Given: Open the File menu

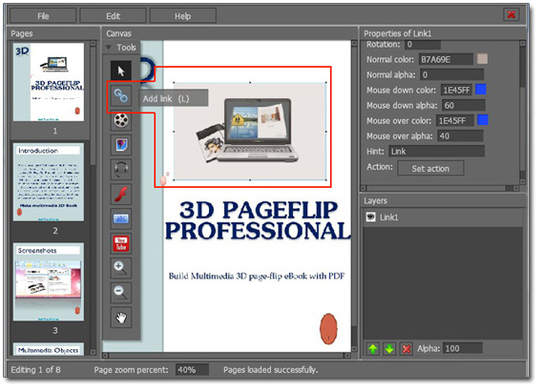Looking at the screenshot, I should (43, 16).
